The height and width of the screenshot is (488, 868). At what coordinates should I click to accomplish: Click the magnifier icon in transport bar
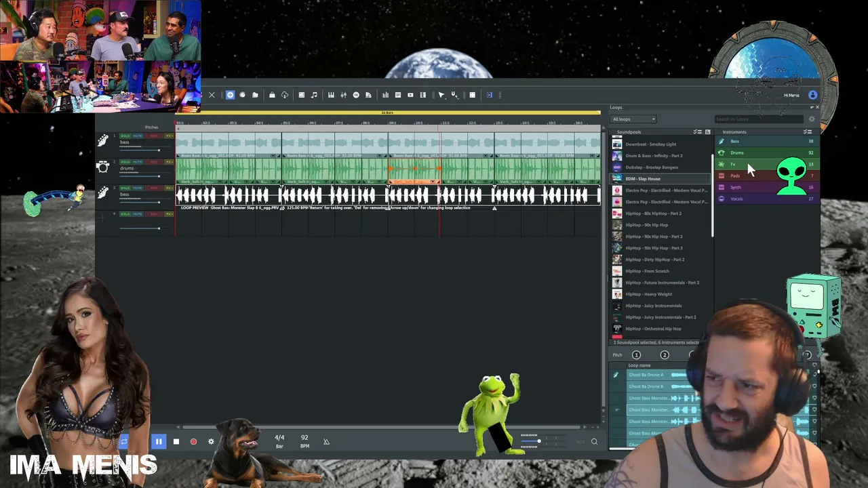tap(594, 442)
